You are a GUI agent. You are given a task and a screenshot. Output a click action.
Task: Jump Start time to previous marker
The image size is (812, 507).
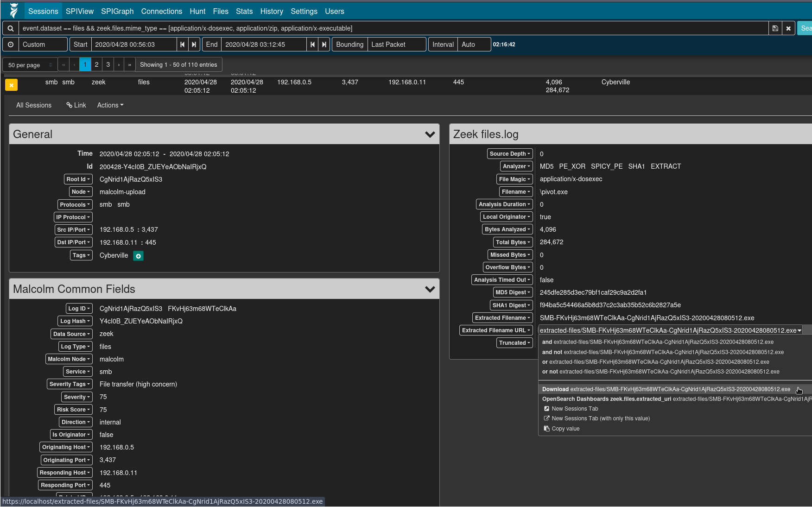pos(182,44)
